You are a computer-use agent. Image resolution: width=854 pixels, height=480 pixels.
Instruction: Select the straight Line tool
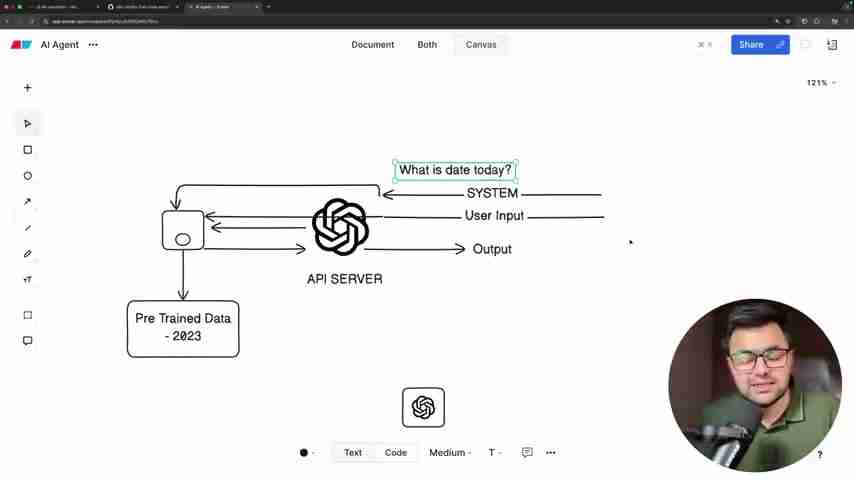28,228
